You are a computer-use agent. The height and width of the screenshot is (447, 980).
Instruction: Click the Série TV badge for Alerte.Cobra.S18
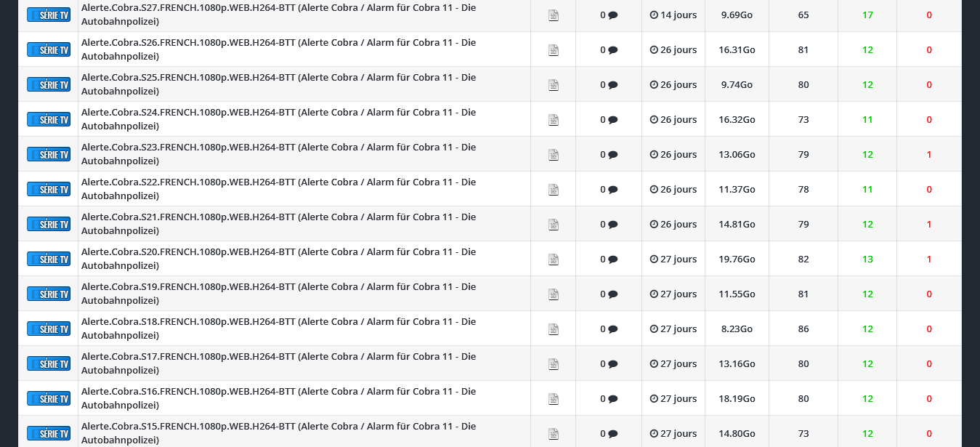(49, 329)
